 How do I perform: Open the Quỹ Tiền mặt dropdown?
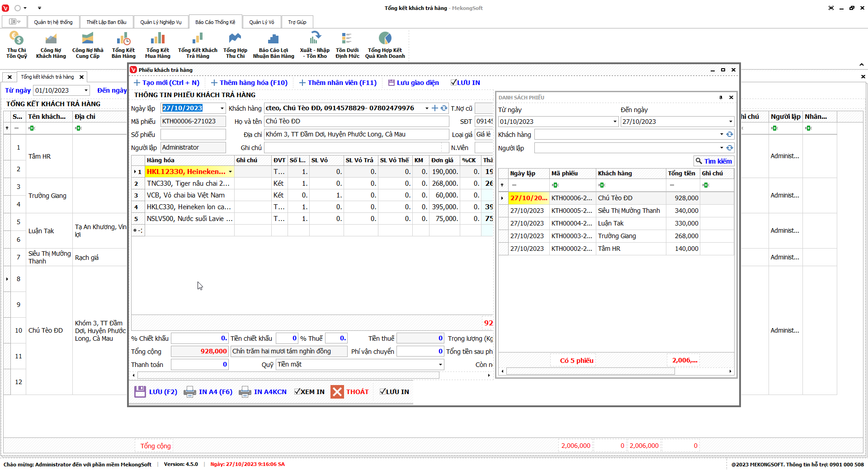click(x=440, y=365)
